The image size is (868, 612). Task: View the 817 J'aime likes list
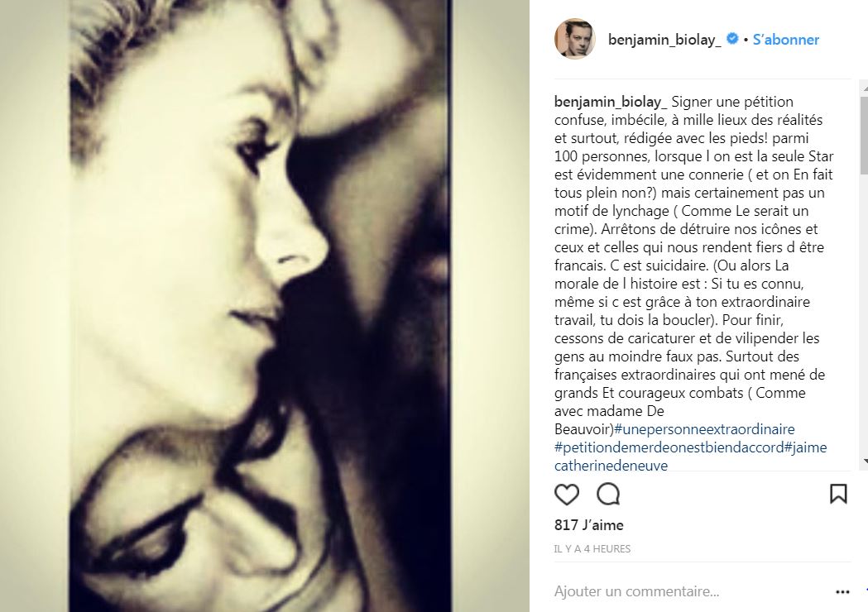(589, 525)
